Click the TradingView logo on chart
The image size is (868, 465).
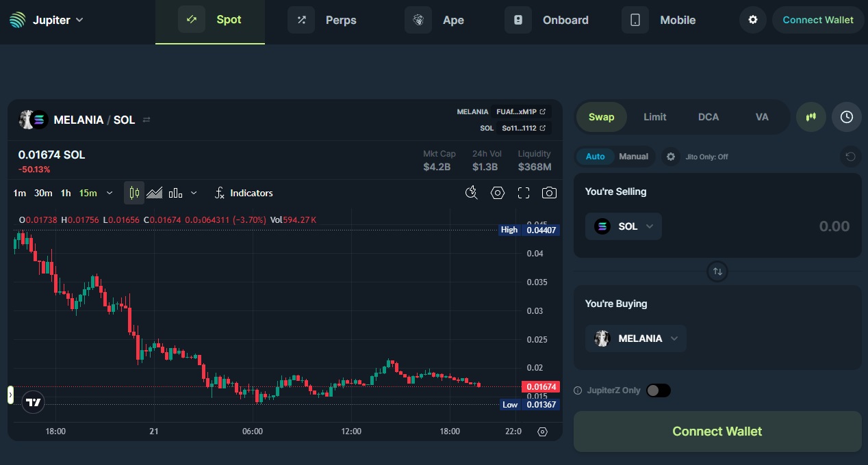(33, 402)
